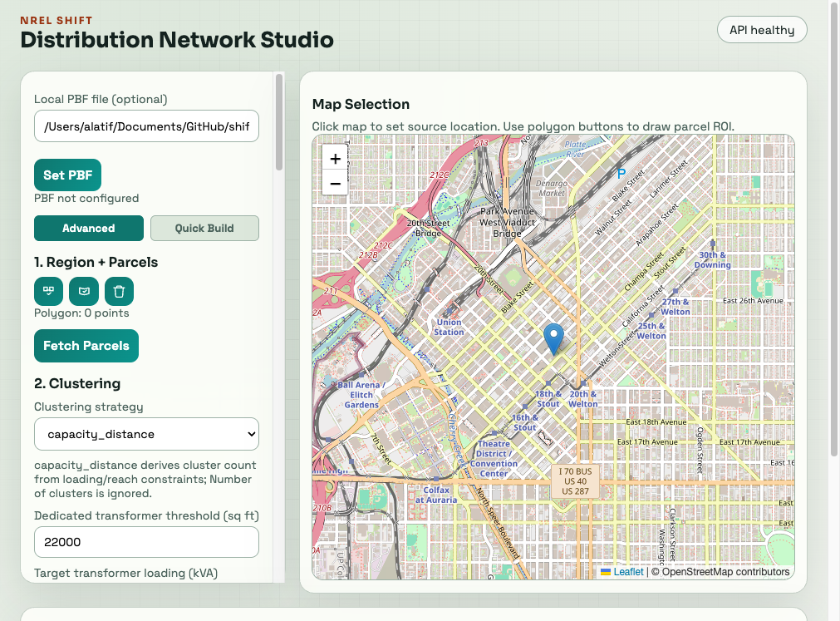
Task: Fetch Parcels for the region
Action: point(86,346)
